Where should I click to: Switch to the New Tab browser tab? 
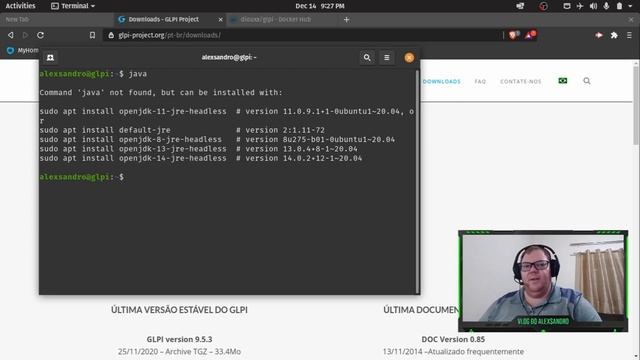tap(57, 19)
